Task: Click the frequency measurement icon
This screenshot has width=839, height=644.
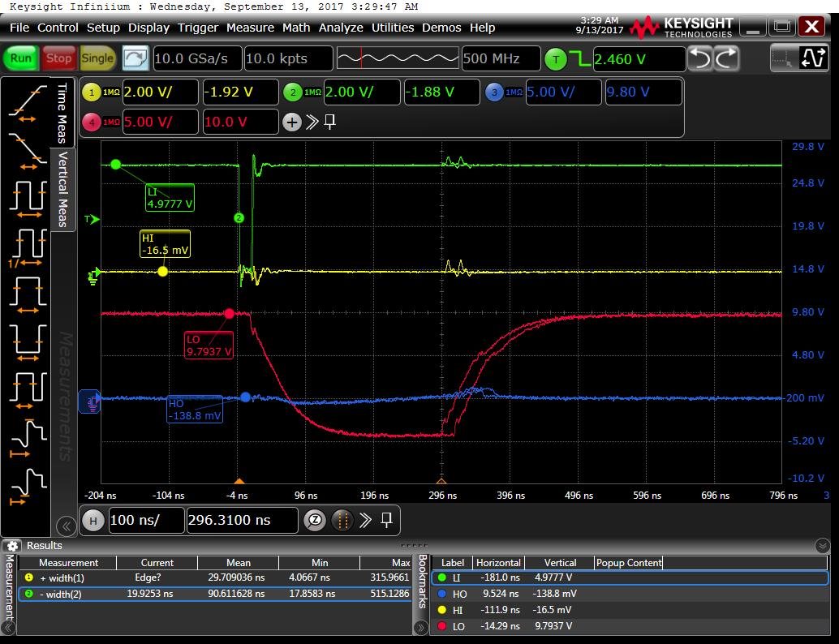Action: [x=28, y=247]
